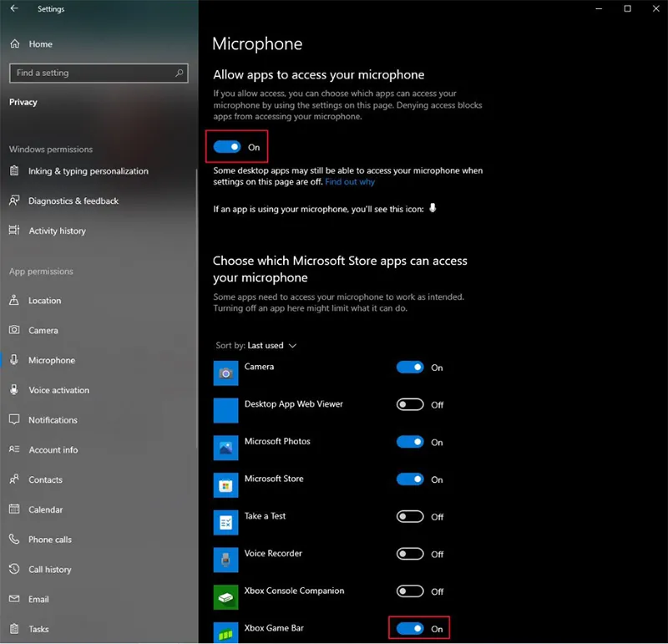Screen dimensions: 668x644
Task: Click the Find out why link
Action: coord(350,182)
